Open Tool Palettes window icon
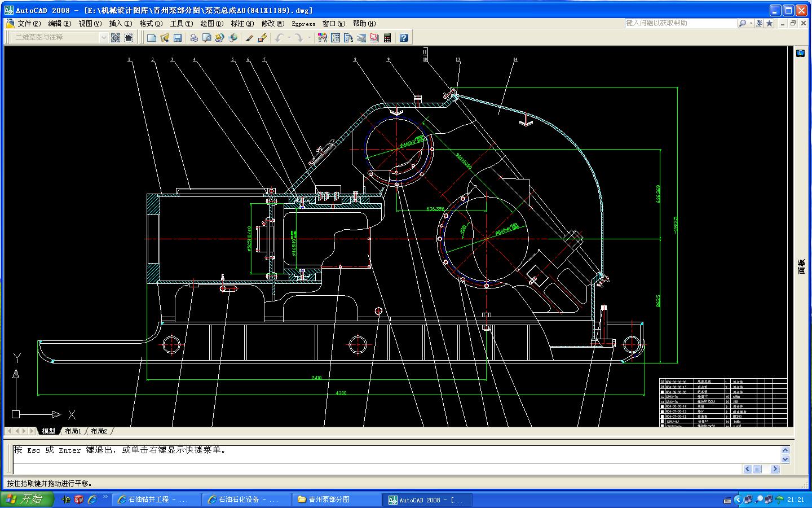 click(348, 38)
